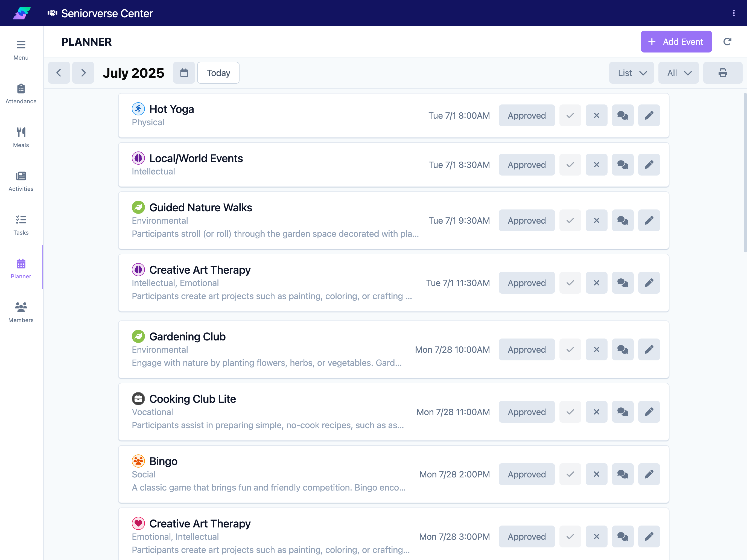Reject the Cooking Club Lite event
This screenshot has width=747, height=560.
(596, 412)
